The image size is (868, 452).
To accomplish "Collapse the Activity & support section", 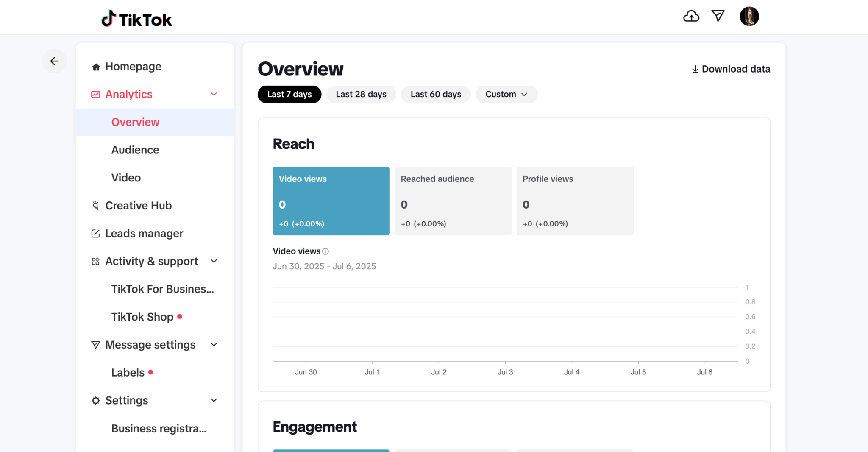I will coord(214,261).
